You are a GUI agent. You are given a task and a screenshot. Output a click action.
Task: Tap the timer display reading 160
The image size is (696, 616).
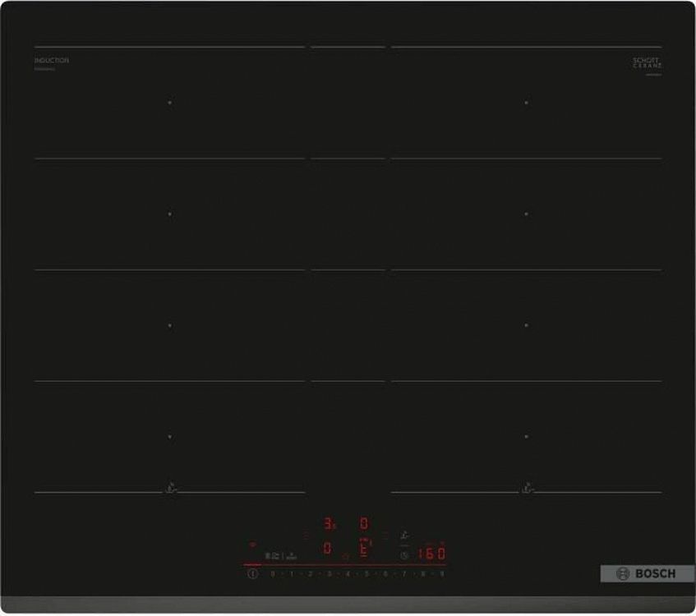tap(431, 554)
